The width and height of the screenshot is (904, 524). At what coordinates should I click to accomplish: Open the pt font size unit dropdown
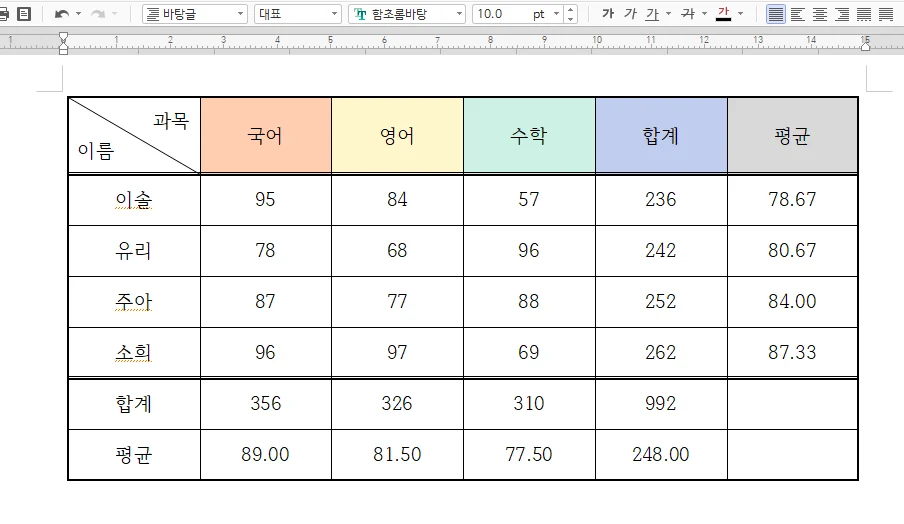(556, 14)
